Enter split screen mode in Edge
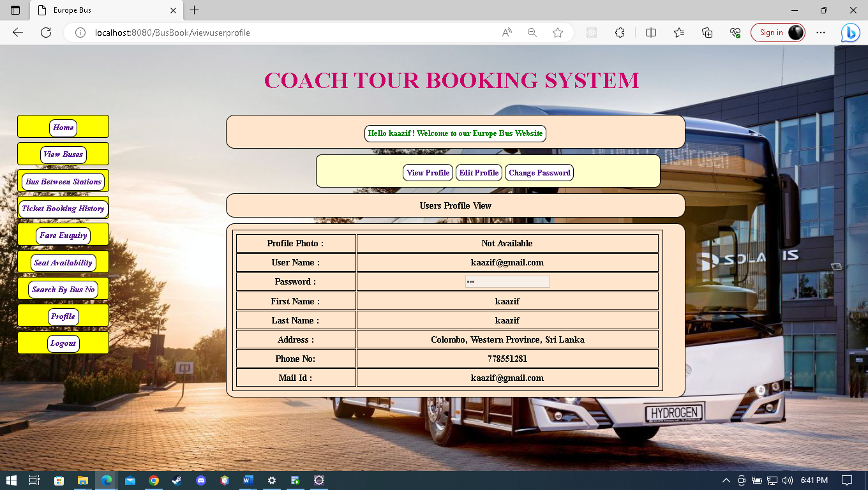The image size is (868, 490). (x=650, y=32)
